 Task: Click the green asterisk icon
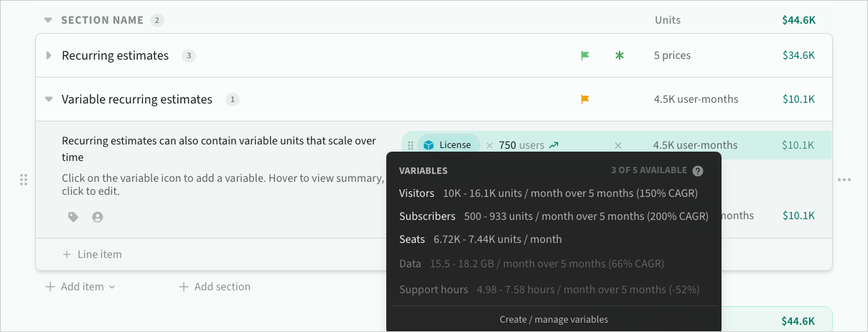tap(620, 55)
